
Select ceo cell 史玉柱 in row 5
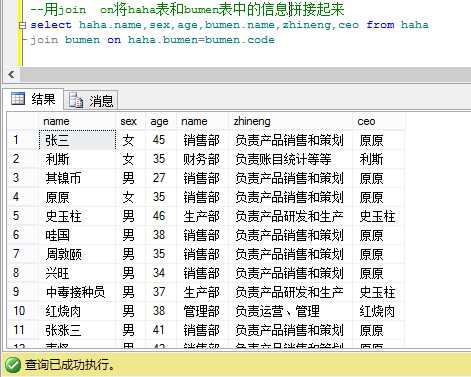(378, 216)
